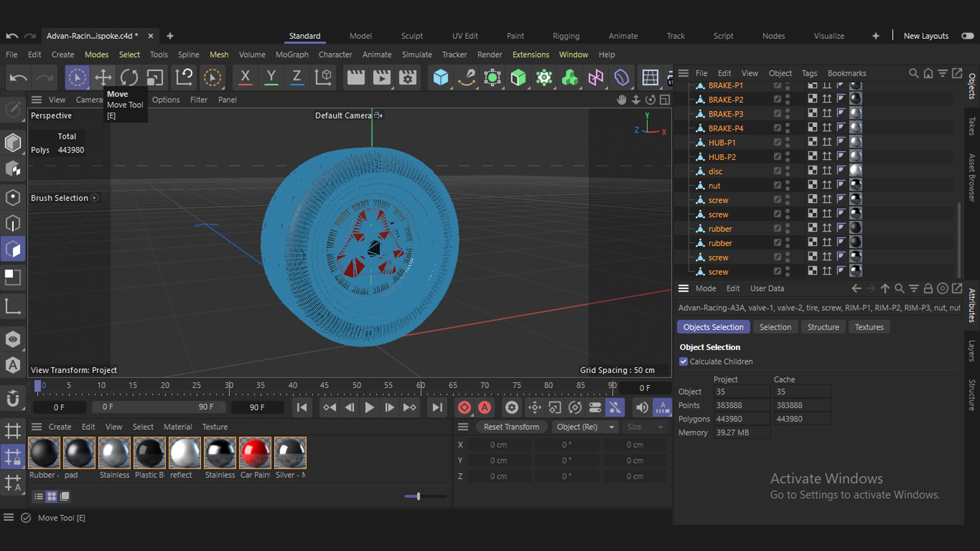
Task: Open the Size dropdown in coordinates panel
Action: click(x=645, y=427)
